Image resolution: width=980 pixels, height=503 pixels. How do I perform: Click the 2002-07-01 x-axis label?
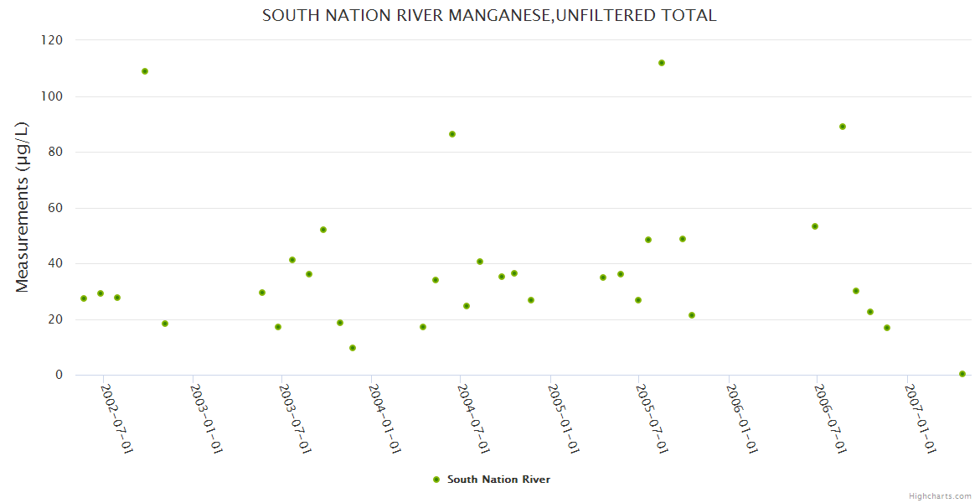click(x=117, y=419)
